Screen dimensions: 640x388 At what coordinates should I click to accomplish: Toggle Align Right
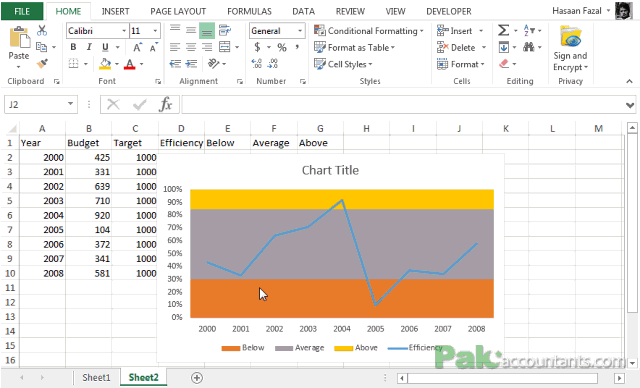207,47
